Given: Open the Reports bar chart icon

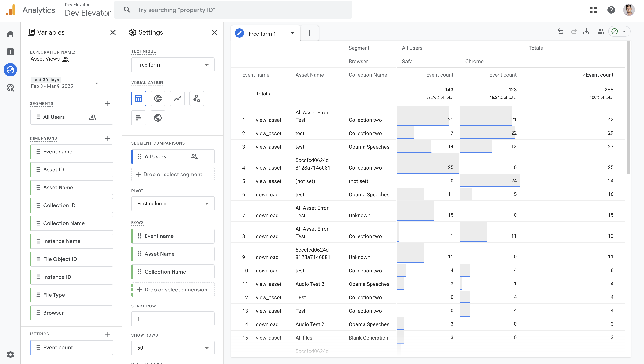Looking at the screenshot, I should [x=10, y=52].
